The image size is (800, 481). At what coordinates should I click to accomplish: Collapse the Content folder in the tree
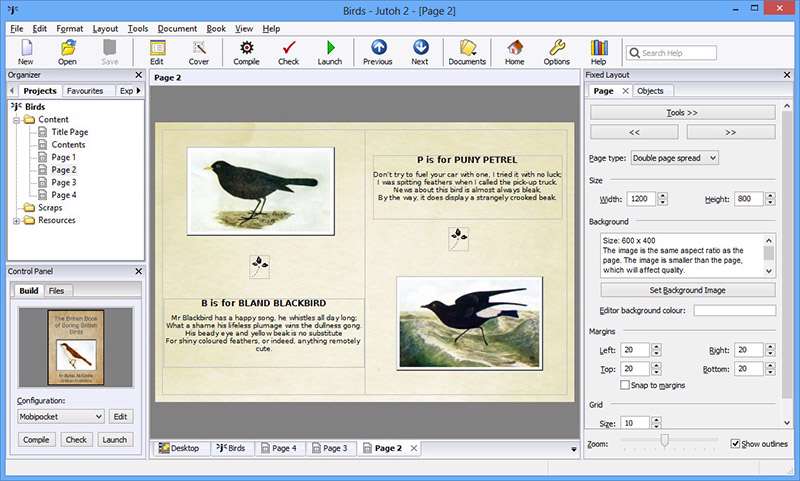(x=17, y=120)
